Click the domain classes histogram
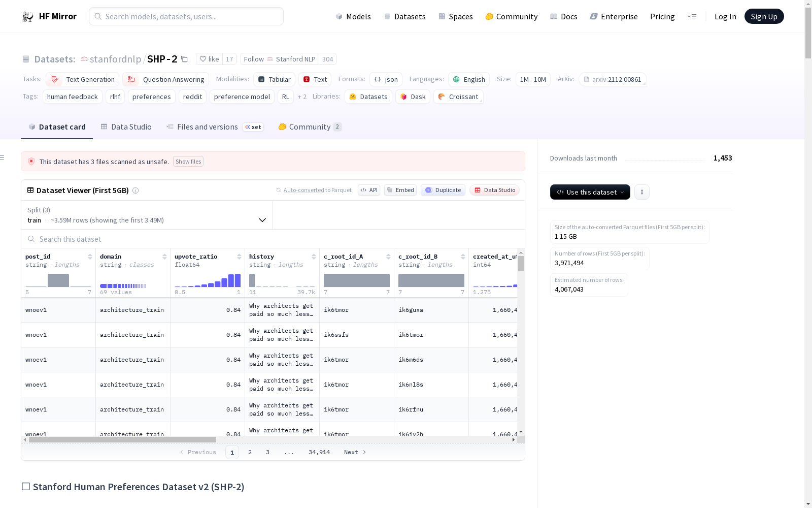812x508 pixels. (x=123, y=286)
